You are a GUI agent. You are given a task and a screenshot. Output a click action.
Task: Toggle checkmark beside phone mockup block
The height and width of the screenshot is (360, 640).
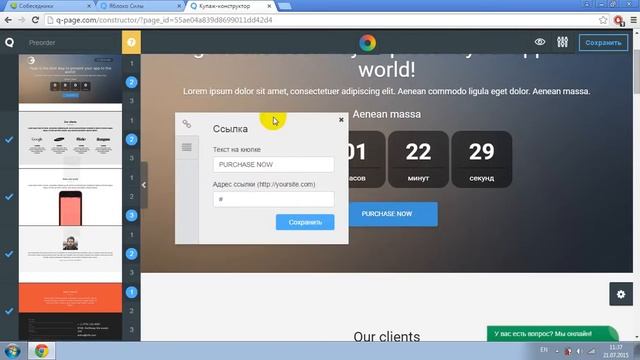[x=9, y=197]
